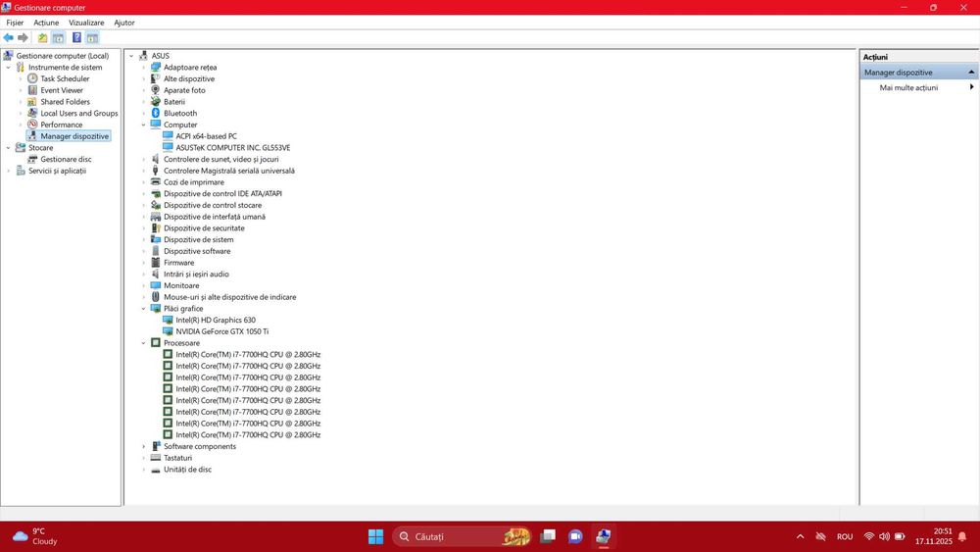Click Mai multe acțiuni in Actions pane
The width and height of the screenshot is (980, 552).
tap(908, 87)
